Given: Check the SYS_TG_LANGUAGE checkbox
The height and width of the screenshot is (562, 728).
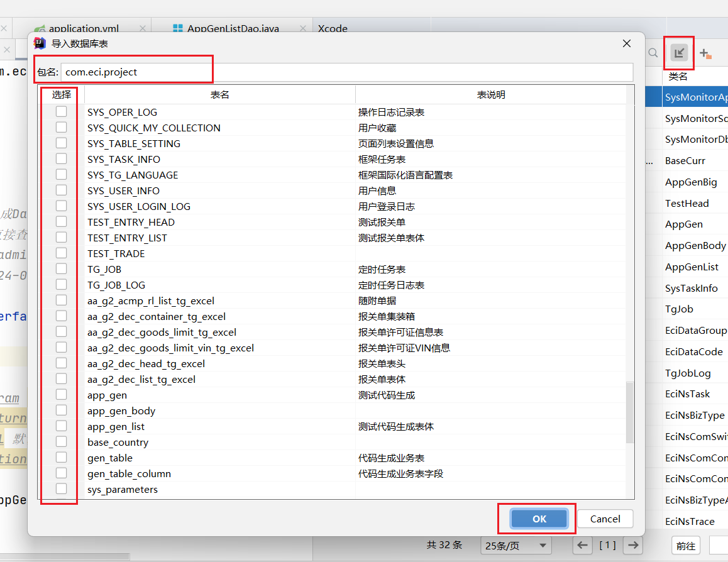Looking at the screenshot, I should (x=61, y=175).
